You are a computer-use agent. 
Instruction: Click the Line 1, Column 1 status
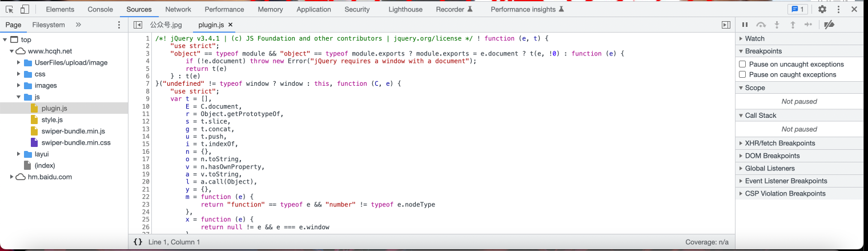pos(174,242)
